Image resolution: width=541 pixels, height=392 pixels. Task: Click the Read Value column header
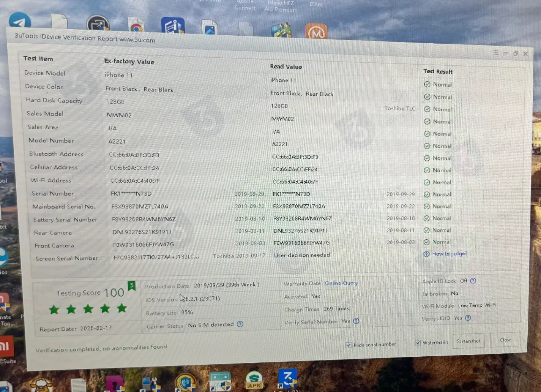[286, 67]
